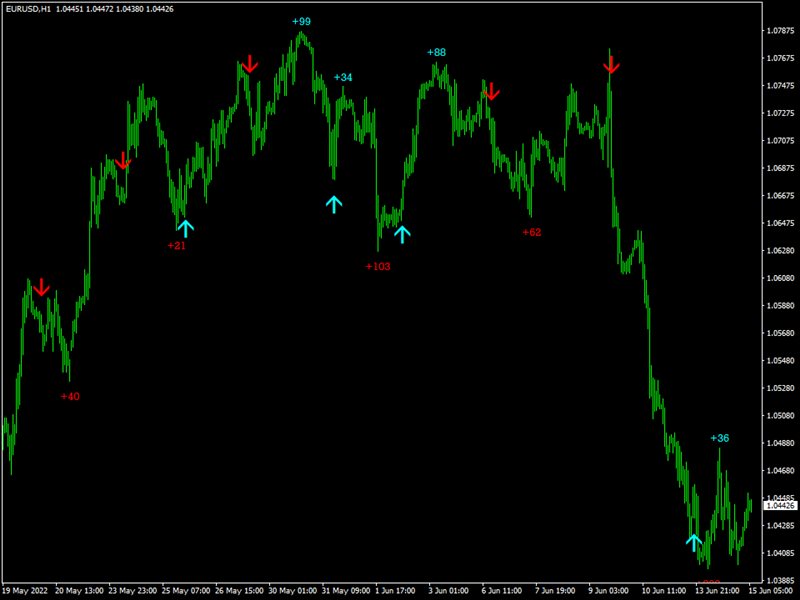Click the red sell arrow preceding the +62 label
The image size is (800, 600).
pos(491,91)
